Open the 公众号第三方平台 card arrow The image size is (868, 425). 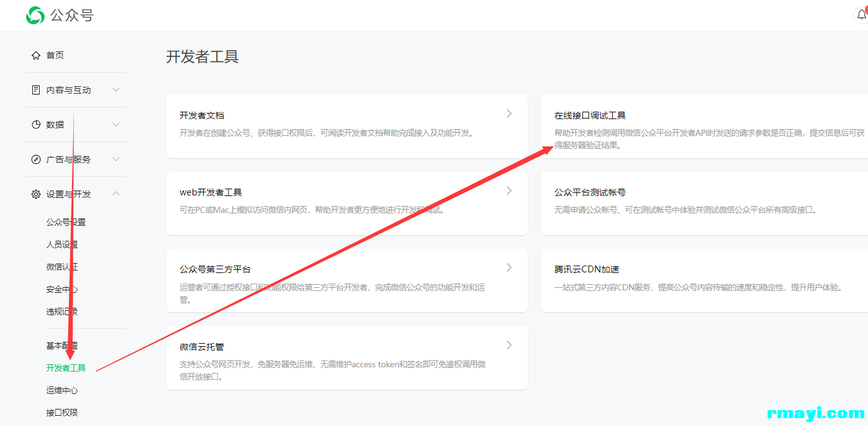(509, 267)
